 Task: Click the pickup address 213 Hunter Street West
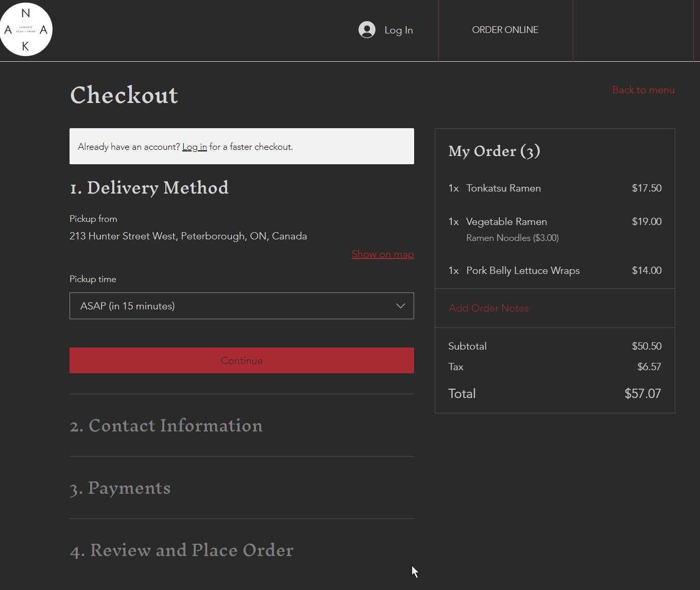(x=188, y=236)
